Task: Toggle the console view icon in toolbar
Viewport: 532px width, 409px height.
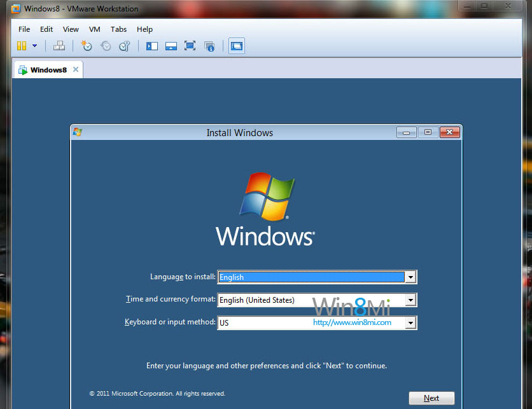Action: click(236, 46)
